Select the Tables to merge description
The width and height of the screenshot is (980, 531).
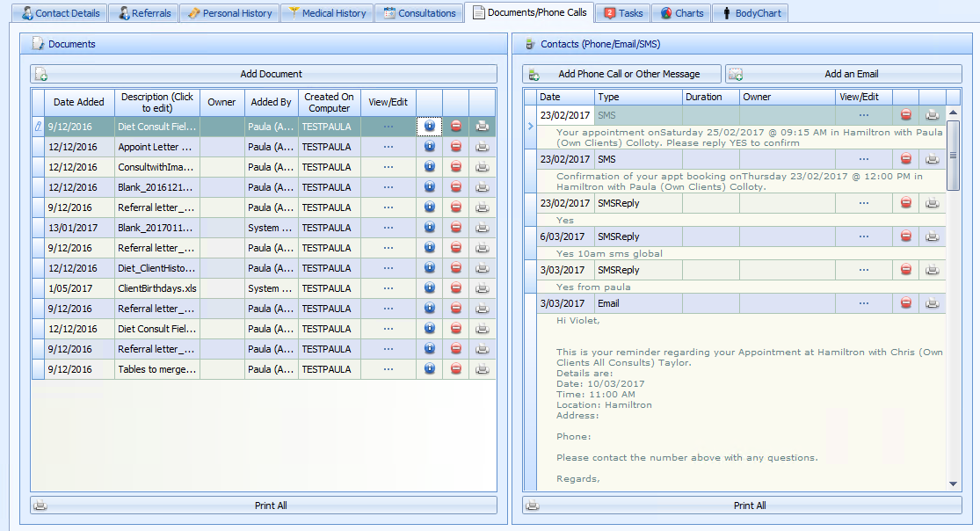(x=156, y=369)
